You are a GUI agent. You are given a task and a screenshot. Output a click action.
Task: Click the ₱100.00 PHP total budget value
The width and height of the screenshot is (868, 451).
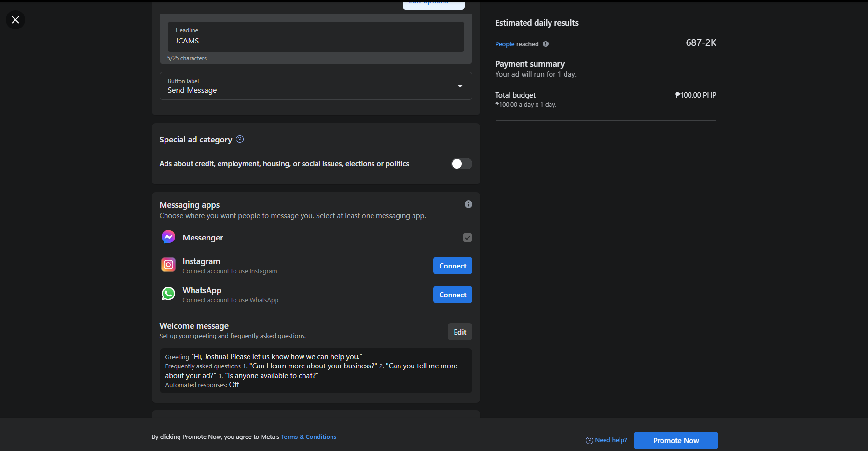(x=696, y=95)
